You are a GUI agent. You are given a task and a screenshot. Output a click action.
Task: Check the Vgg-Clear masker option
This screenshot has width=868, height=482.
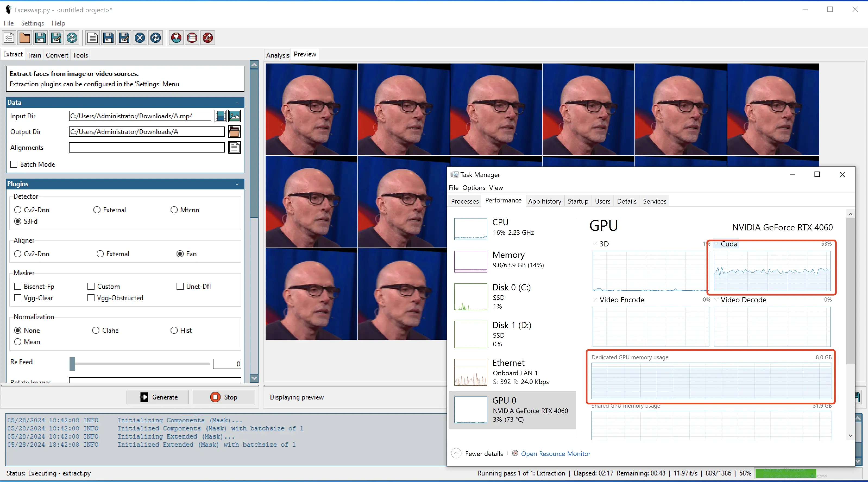coord(18,298)
